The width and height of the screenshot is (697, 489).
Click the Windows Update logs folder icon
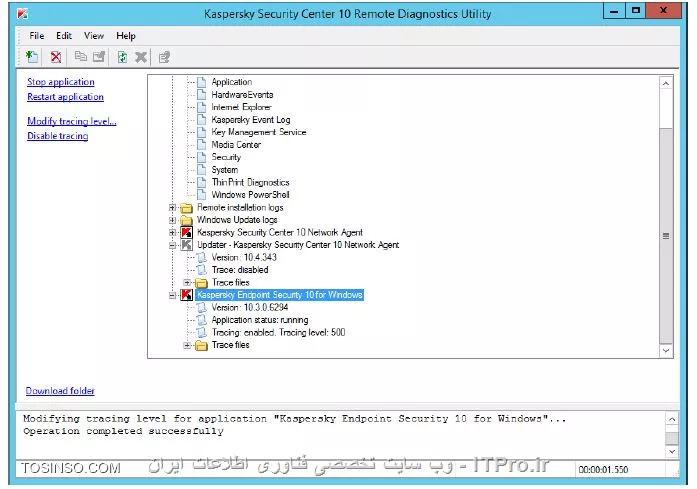pos(186,220)
